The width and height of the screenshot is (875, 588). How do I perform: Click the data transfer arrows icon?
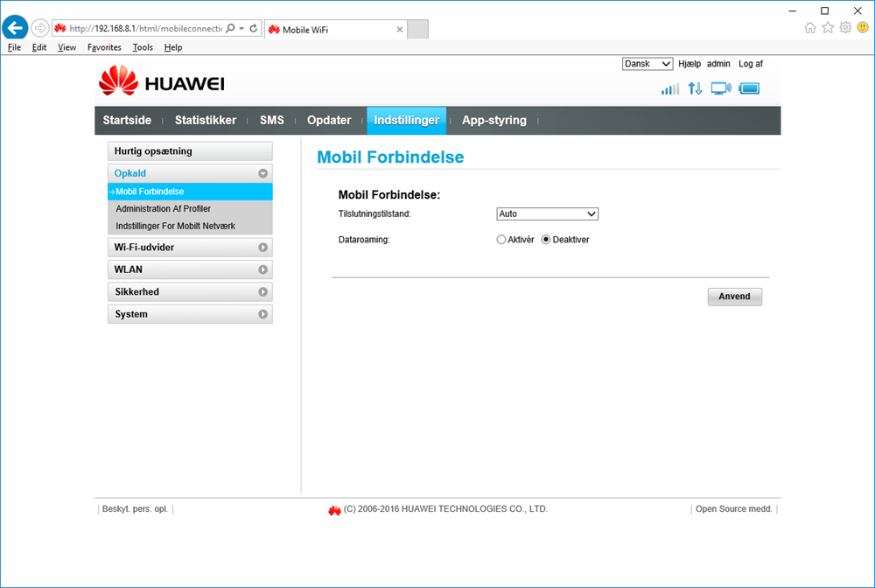pos(695,88)
